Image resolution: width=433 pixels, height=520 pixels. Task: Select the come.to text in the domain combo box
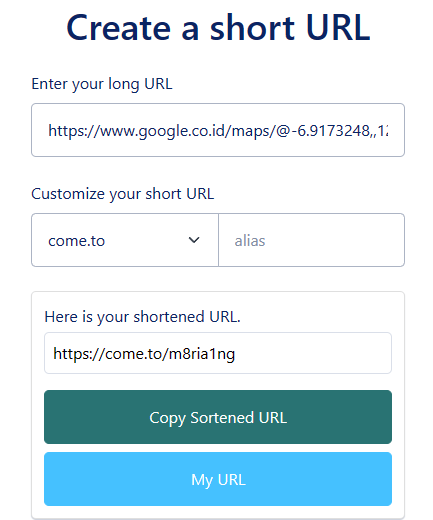tap(76, 241)
